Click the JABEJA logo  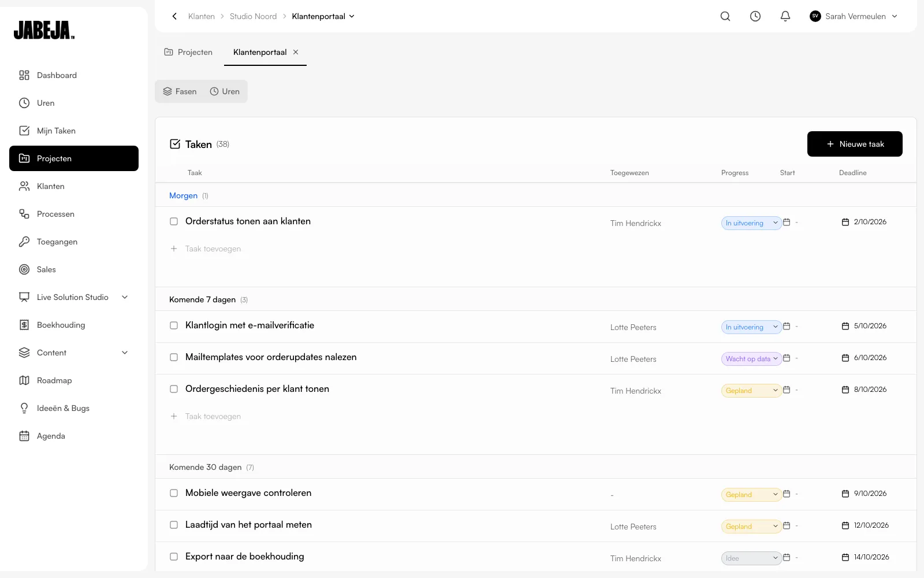44,30
